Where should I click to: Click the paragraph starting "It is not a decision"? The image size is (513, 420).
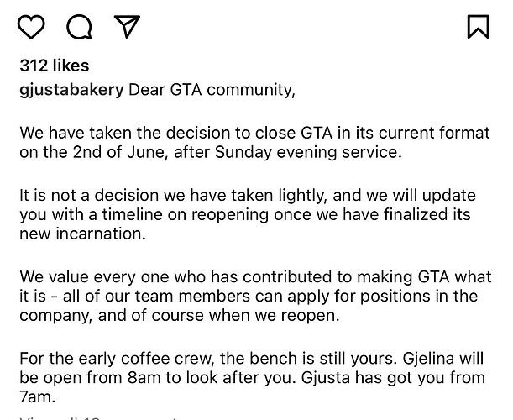(x=248, y=214)
